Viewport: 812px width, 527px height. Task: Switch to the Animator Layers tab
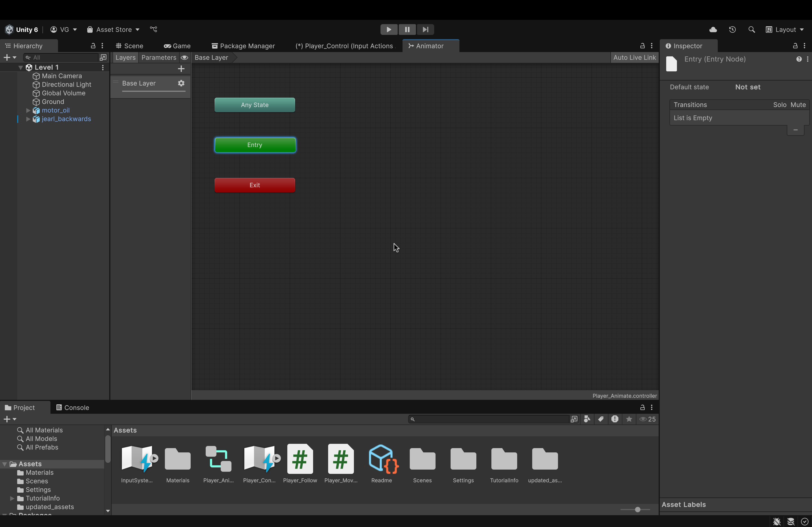126,58
